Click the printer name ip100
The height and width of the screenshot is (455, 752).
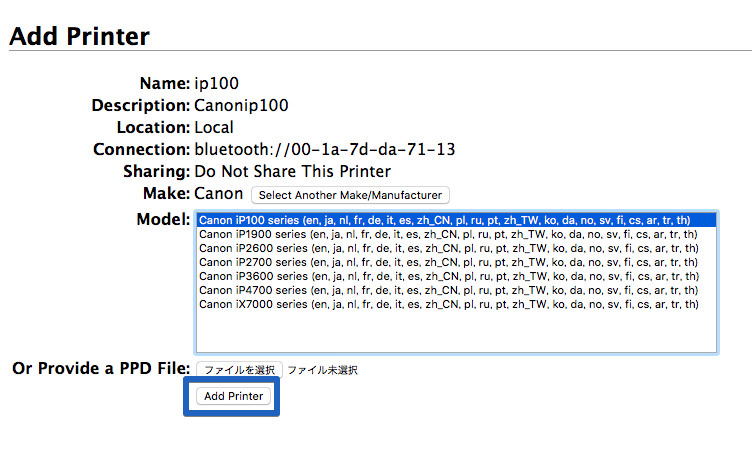[216, 83]
